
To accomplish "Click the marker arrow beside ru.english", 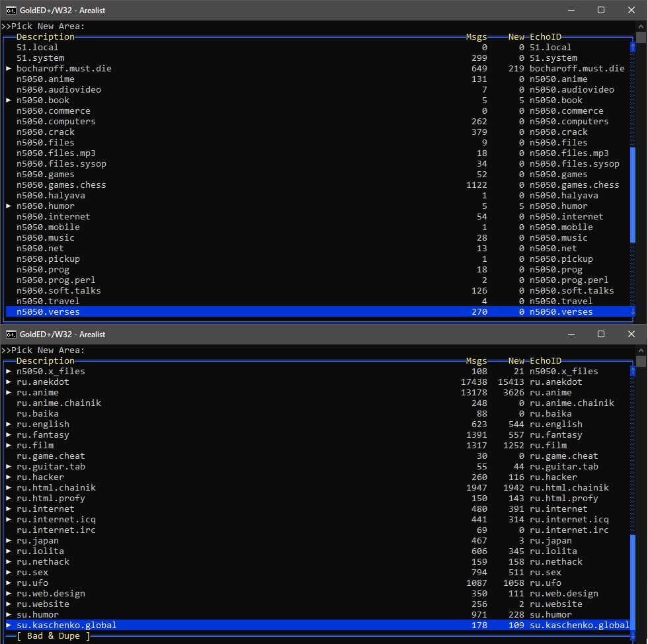I will coord(8,424).
